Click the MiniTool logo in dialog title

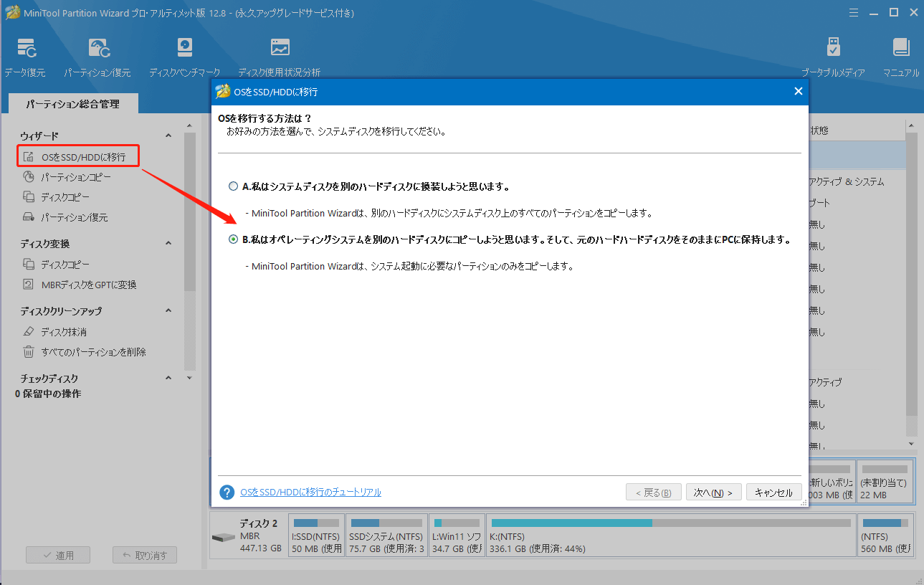(223, 92)
